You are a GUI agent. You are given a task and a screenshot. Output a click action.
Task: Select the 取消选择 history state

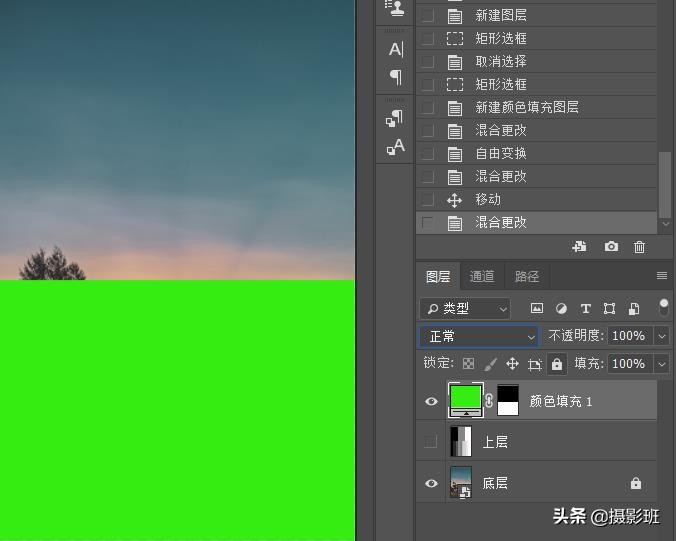pyautogui.click(x=536, y=62)
